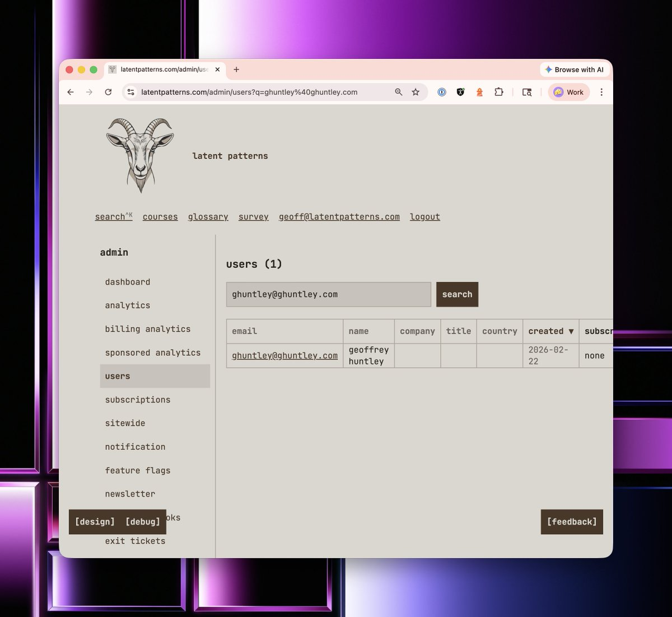
Task: Open billing analytics in sidebar
Action: point(155,329)
